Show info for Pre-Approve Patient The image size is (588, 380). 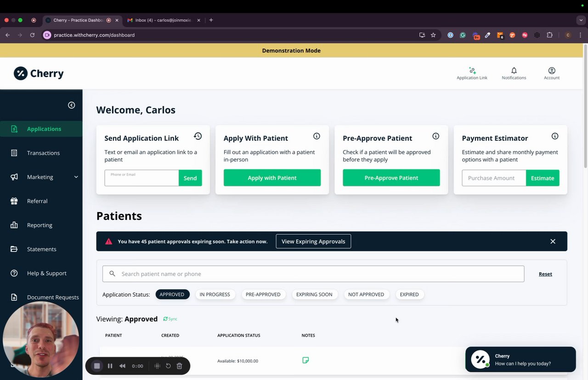435,136
